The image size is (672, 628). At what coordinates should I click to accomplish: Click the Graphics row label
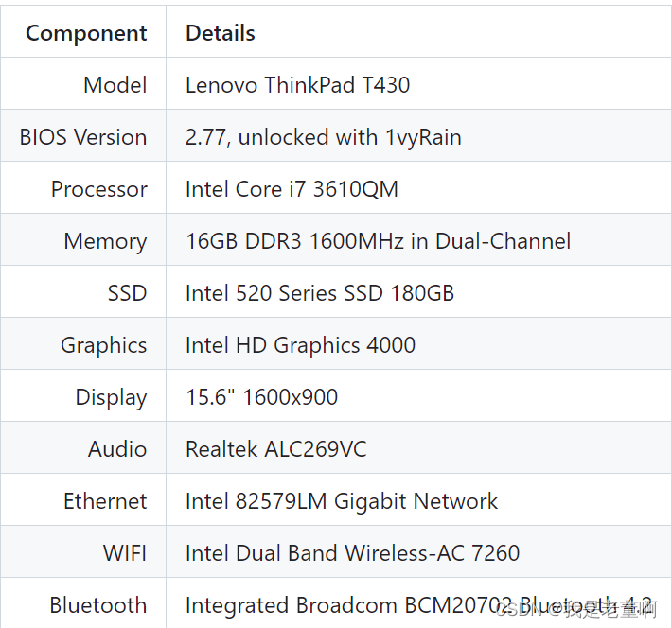(103, 345)
